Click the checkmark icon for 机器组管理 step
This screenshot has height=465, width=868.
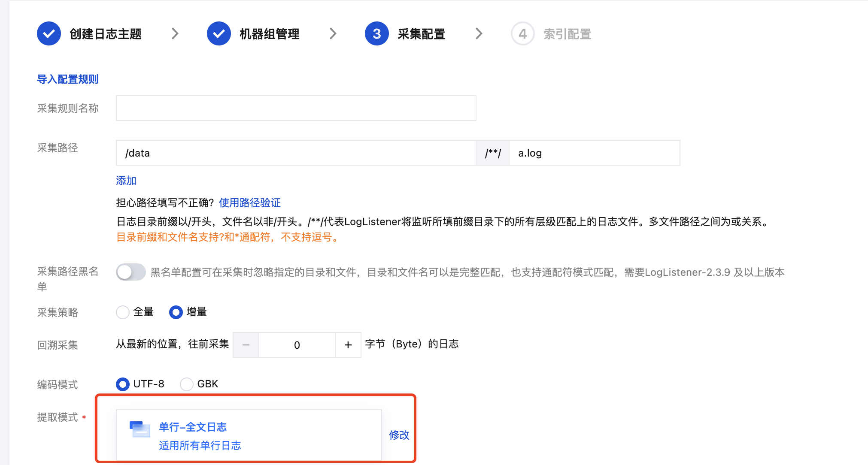[219, 33]
